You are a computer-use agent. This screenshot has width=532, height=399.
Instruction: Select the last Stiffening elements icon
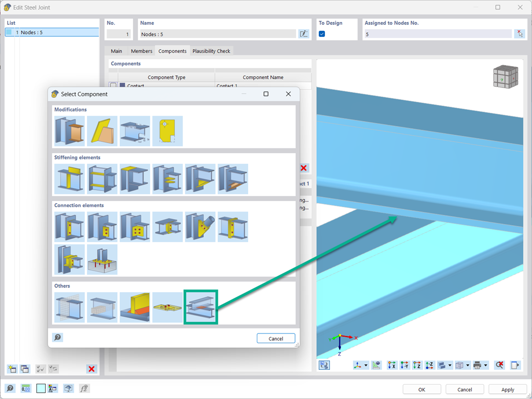[233, 179]
